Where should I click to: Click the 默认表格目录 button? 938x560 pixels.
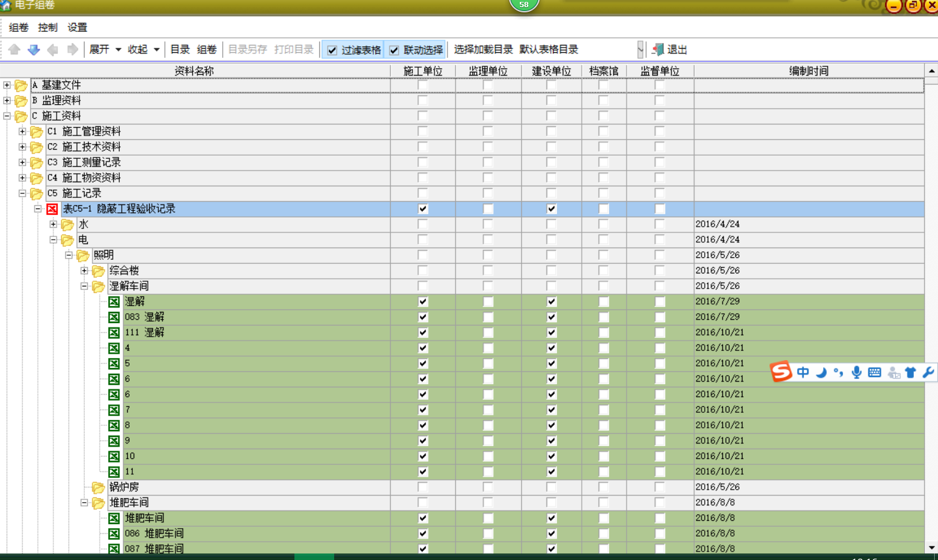click(548, 49)
